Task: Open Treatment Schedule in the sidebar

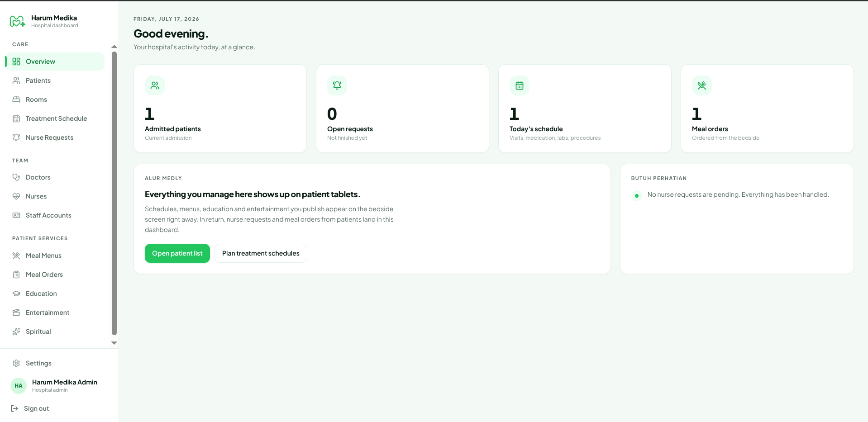Action: (55, 119)
